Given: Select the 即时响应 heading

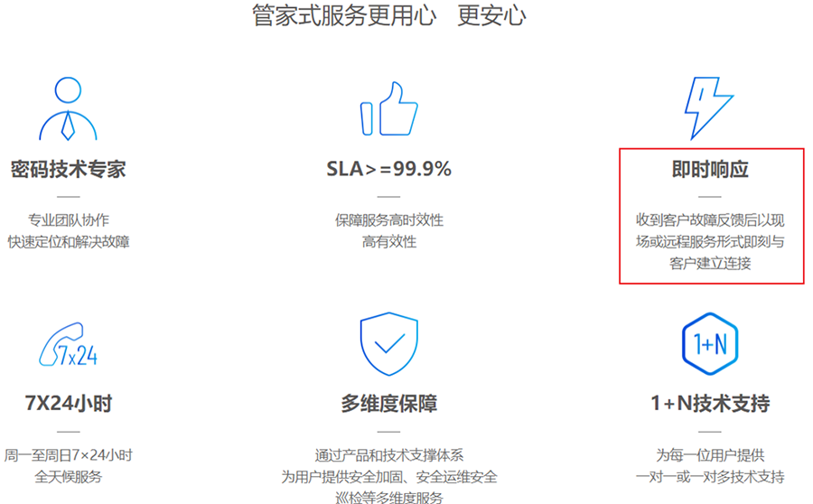Looking at the screenshot, I should pyautogui.click(x=710, y=169).
